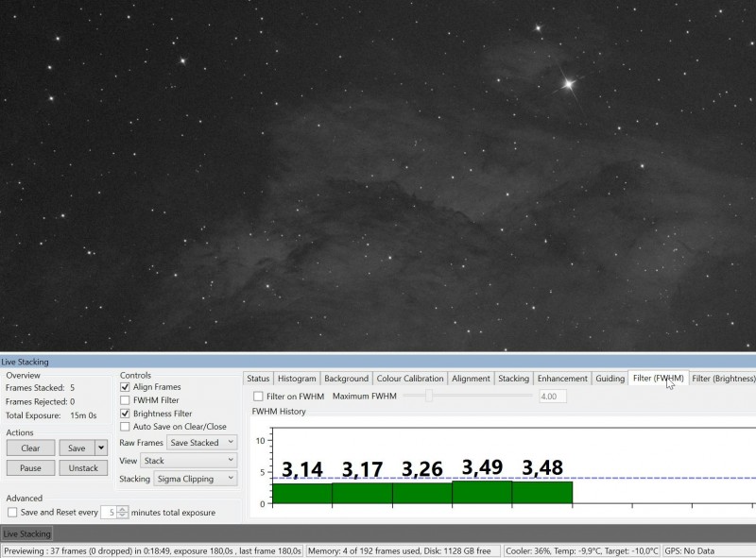Image resolution: width=756 pixels, height=558 pixels.
Task: Click the FWHM history bar labeled 3,48
Action: pyautogui.click(x=541, y=493)
